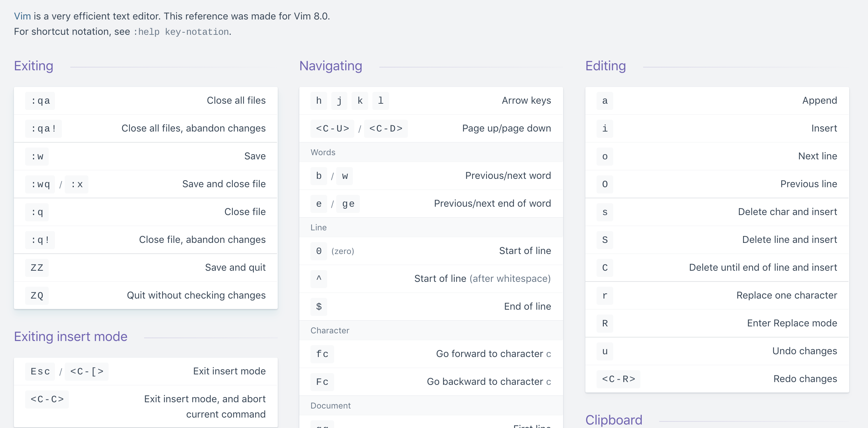Click the :qa key badge

pos(40,101)
